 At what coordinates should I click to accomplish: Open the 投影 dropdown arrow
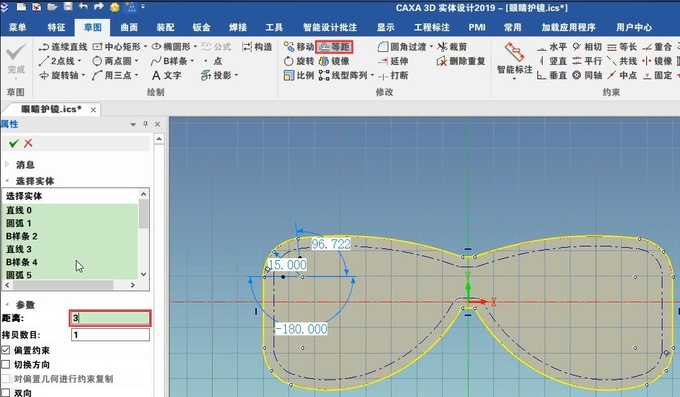[x=236, y=75]
